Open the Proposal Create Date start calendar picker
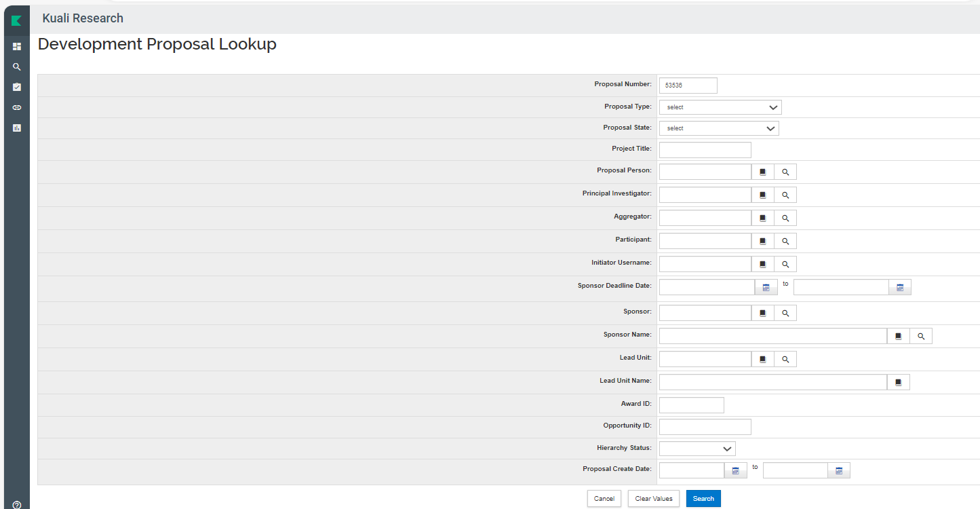The image size is (980, 509). (x=736, y=471)
